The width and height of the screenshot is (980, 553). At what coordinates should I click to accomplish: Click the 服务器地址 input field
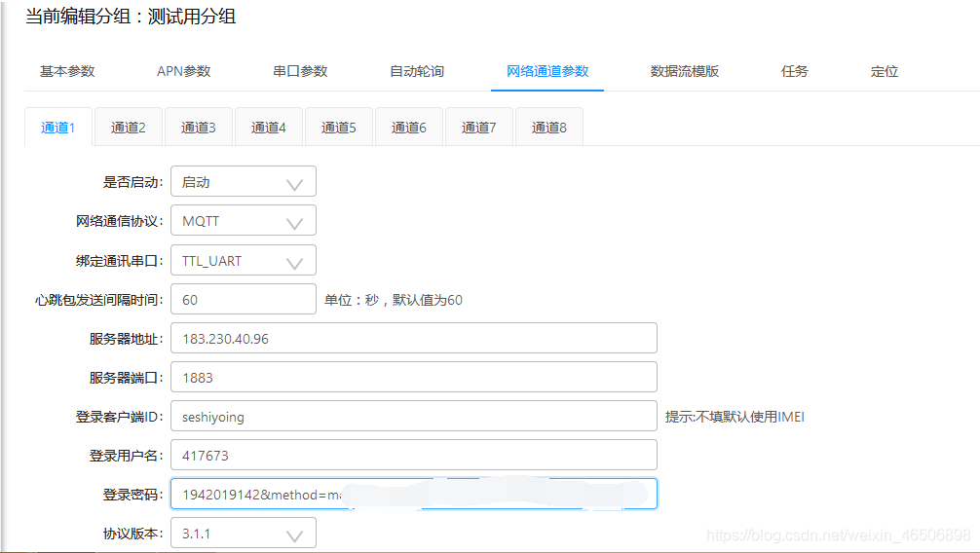414,338
